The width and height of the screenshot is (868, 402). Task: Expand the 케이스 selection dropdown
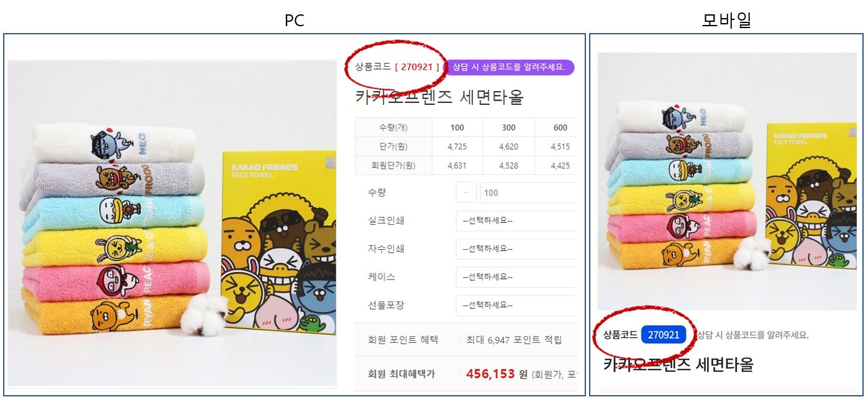[x=517, y=277]
